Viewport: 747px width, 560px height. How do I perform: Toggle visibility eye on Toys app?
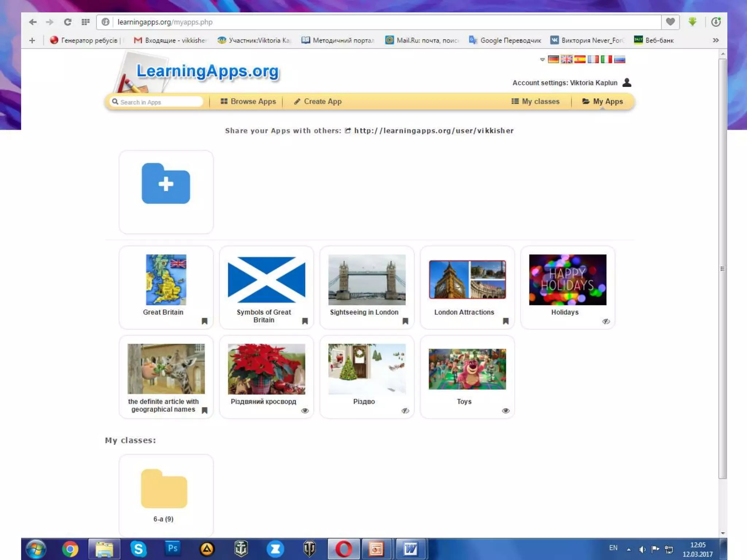point(506,411)
